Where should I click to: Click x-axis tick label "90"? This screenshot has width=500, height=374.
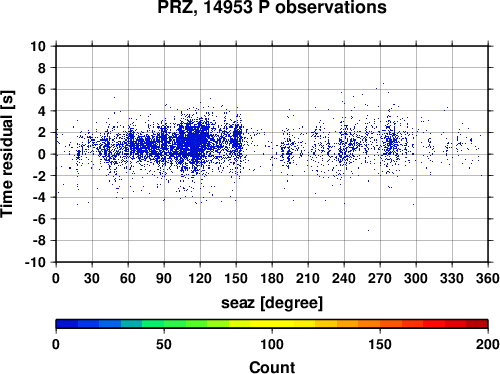[x=164, y=278]
